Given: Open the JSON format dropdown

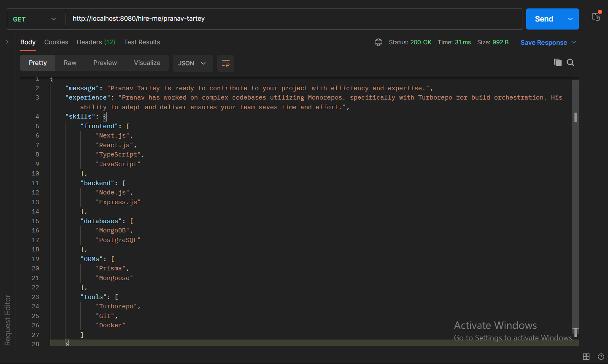Looking at the screenshot, I should coord(193,63).
